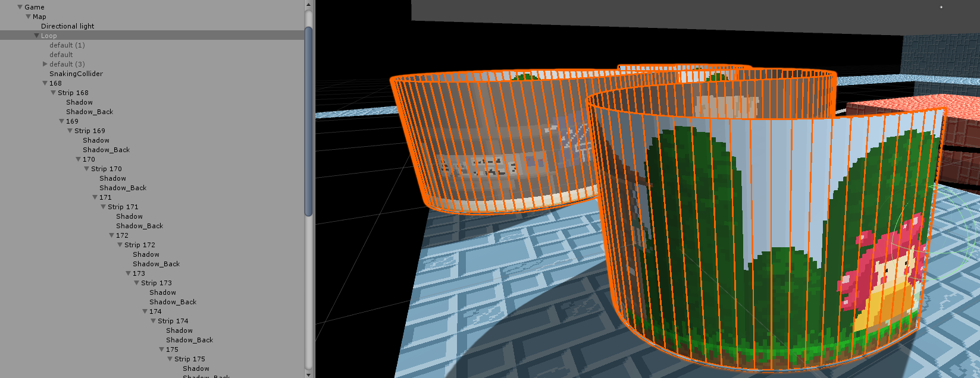Image resolution: width=980 pixels, height=378 pixels.
Task: Select Shadow_Back under Strip 171
Action: pos(140,226)
